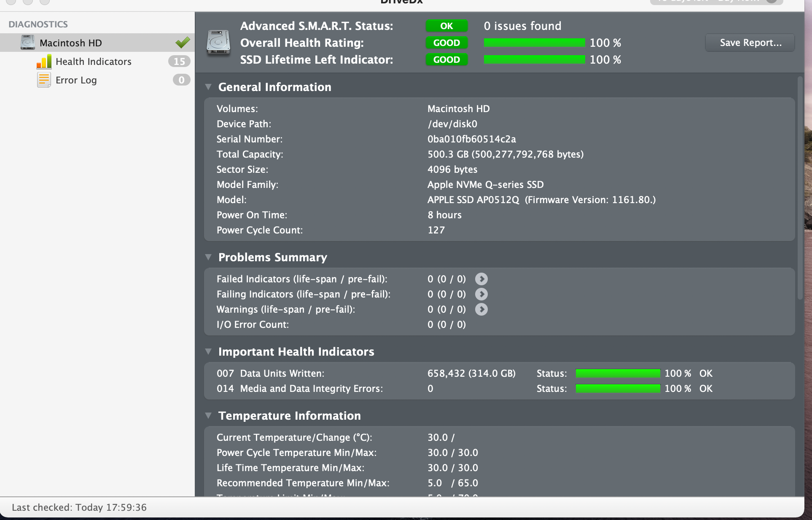The image size is (812, 520).
Task: Click the Save Report button
Action: [x=750, y=43]
